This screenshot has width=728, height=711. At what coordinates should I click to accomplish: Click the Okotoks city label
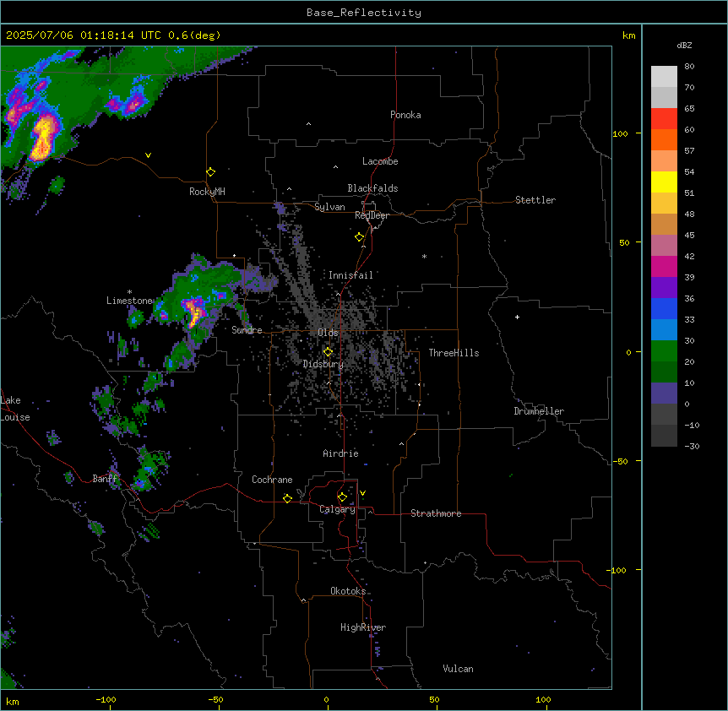pos(348,591)
